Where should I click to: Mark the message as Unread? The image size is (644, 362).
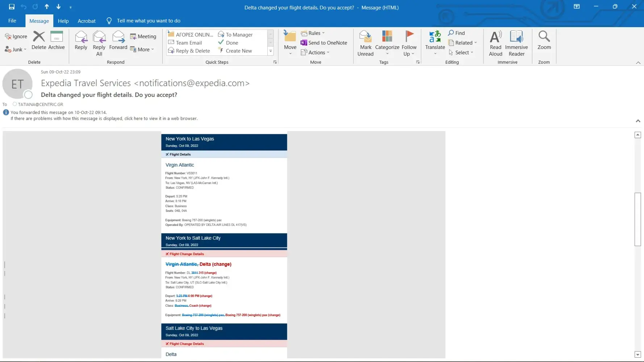tap(365, 43)
